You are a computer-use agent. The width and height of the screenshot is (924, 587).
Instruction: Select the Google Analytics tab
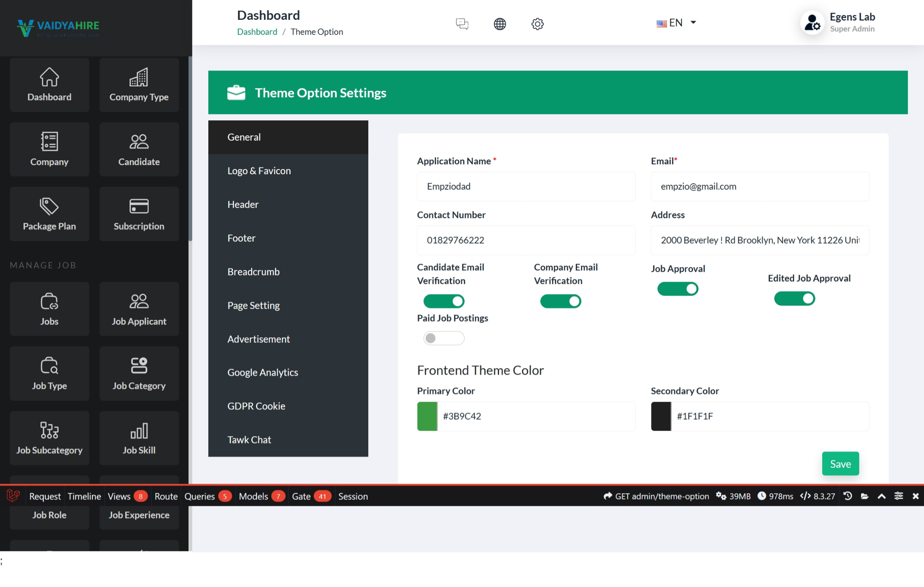pyautogui.click(x=263, y=372)
